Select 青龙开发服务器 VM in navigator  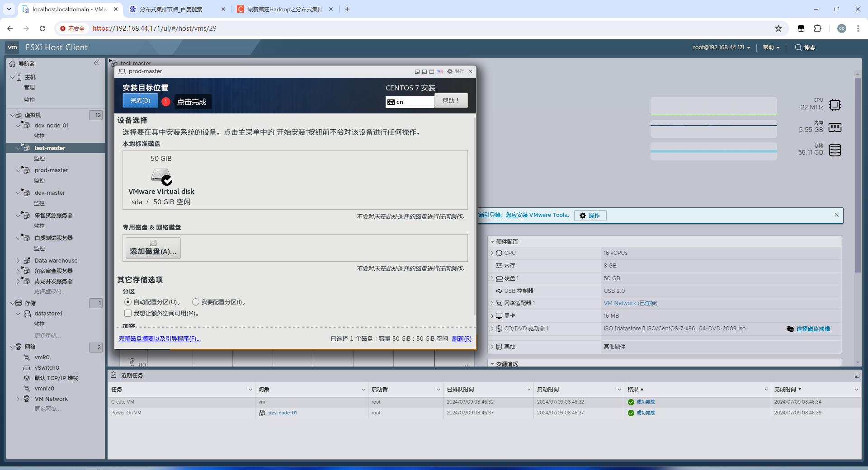click(53, 282)
